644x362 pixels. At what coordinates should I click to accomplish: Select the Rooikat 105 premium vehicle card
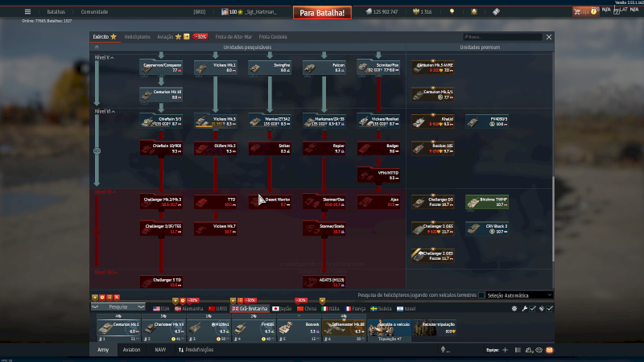tap(433, 148)
